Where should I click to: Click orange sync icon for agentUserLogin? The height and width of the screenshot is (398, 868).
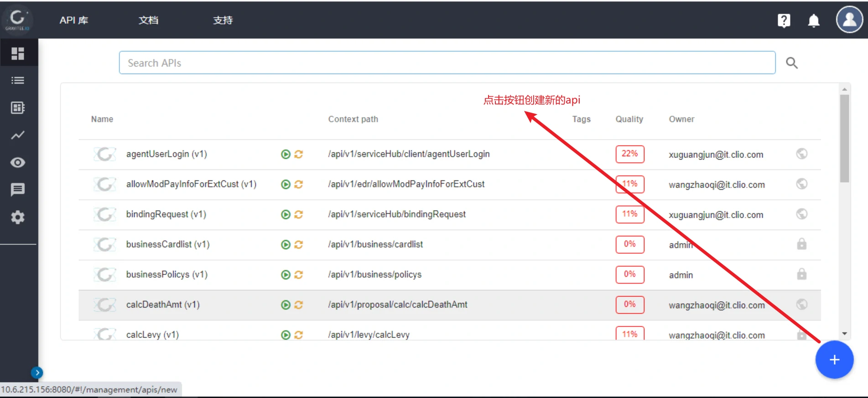(x=299, y=154)
